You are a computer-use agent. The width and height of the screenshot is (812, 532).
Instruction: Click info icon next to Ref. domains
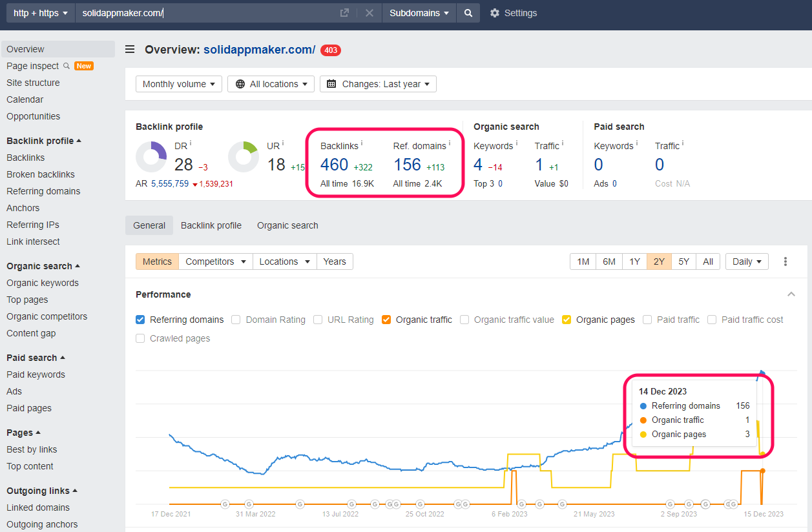tap(450, 143)
